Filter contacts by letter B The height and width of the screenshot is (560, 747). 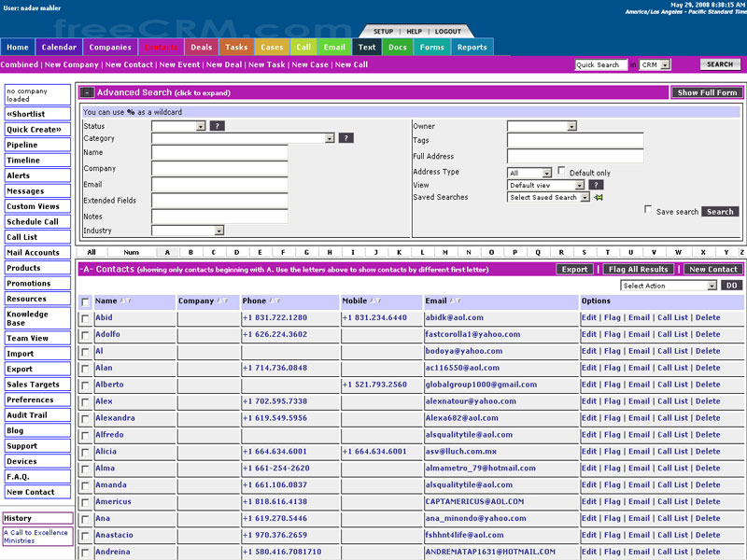pyautogui.click(x=190, y=252)
